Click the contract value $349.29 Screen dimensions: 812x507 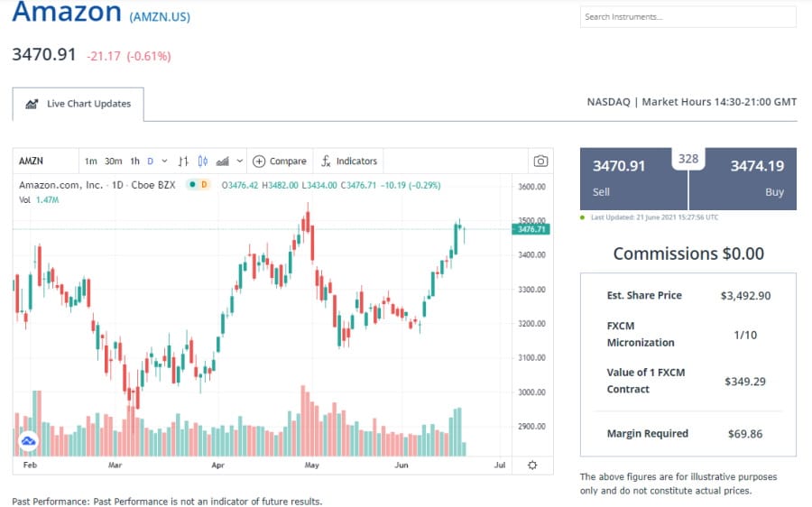pyautogui.click(x=744, y=382)
